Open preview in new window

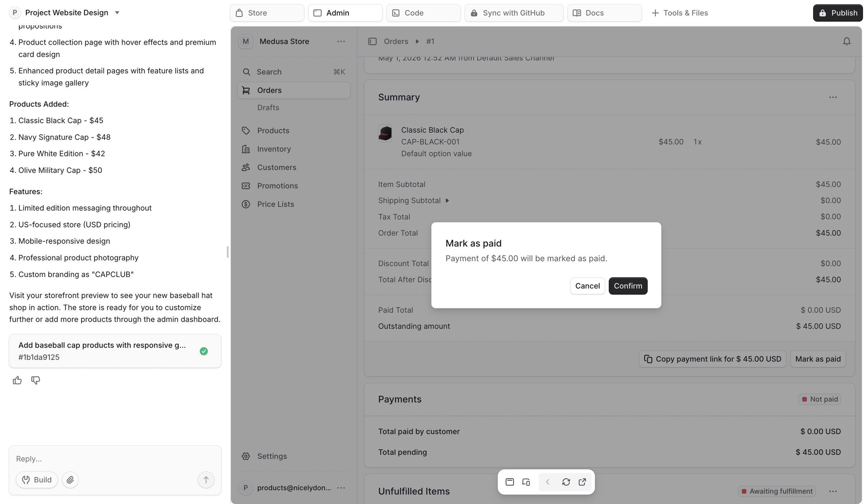click(582, 482)
